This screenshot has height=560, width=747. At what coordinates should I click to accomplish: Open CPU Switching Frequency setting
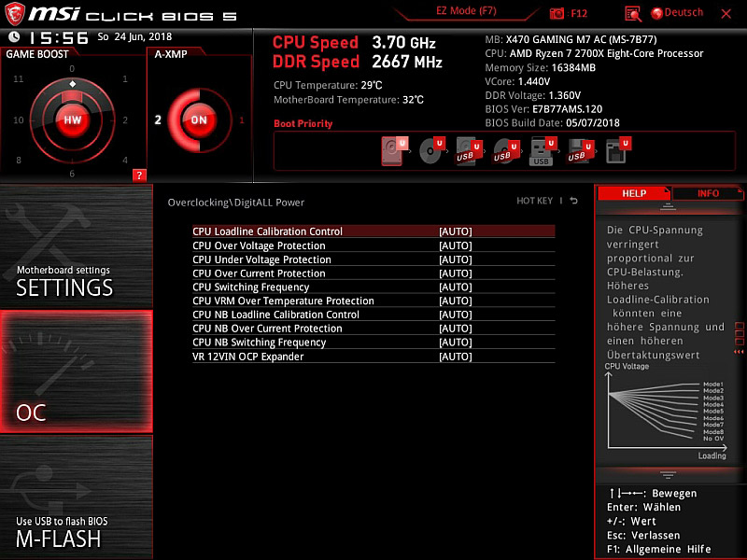[x=373, y=287]
